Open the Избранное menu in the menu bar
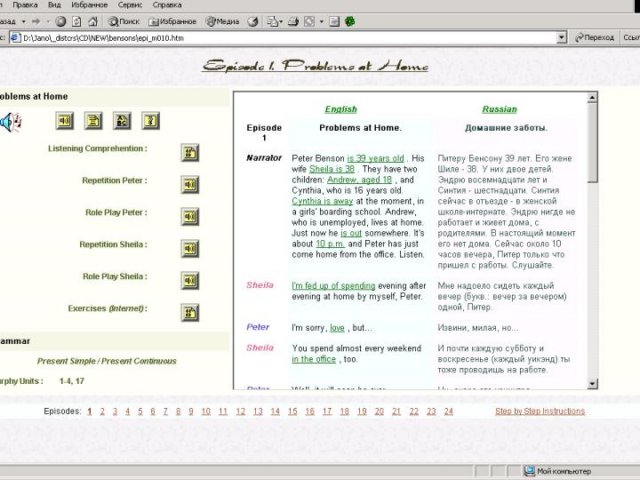The width and height of the screenshot is (640, 480). tap(89, 5)
